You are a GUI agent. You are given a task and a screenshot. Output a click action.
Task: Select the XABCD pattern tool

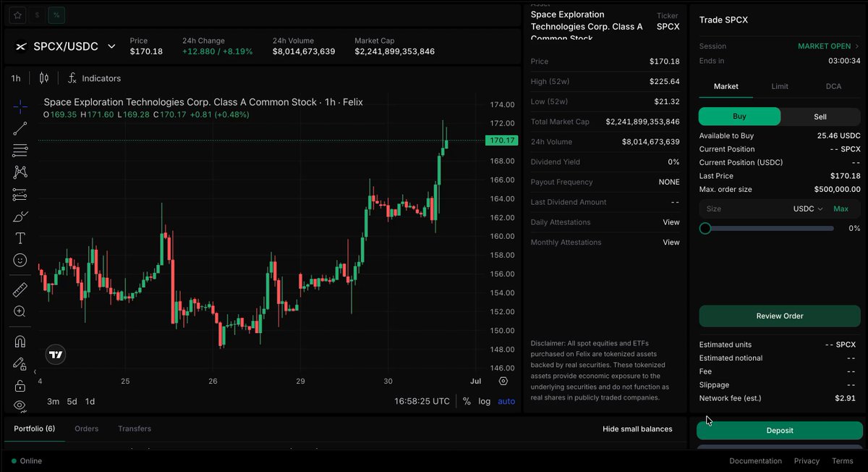(x=20, y=172)
